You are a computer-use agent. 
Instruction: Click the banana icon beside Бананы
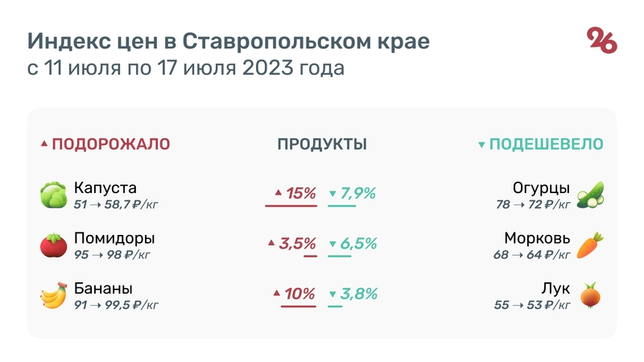tap(53, 296)
